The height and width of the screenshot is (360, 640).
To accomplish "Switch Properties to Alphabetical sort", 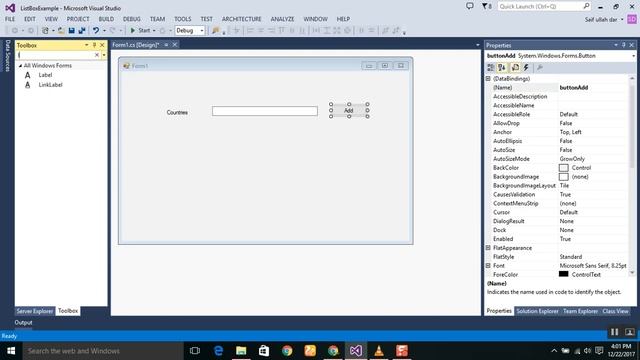I will click(x=502, y=68).
